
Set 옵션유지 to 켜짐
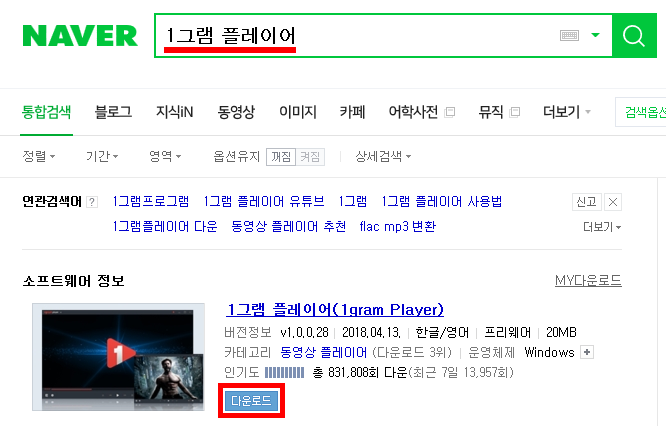click(x=310, y=157)
